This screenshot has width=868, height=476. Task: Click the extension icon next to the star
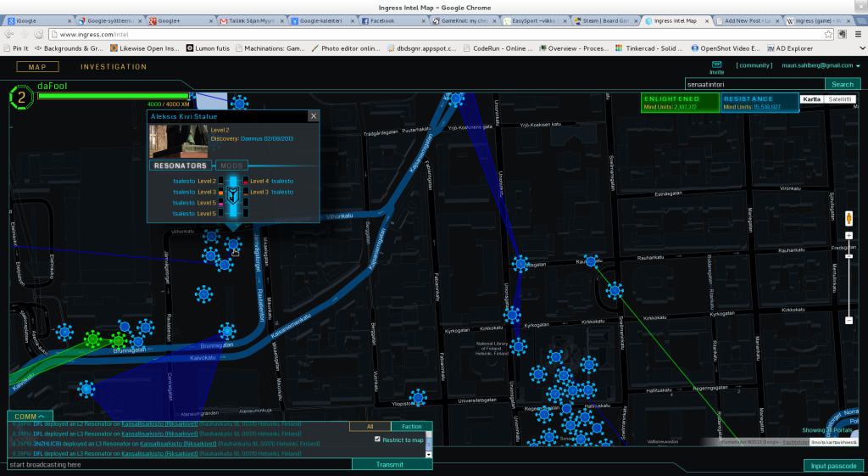842,34
